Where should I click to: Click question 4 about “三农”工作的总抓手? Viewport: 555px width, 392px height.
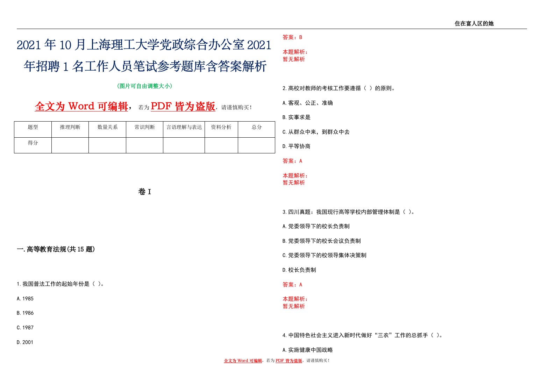[363, 335]
